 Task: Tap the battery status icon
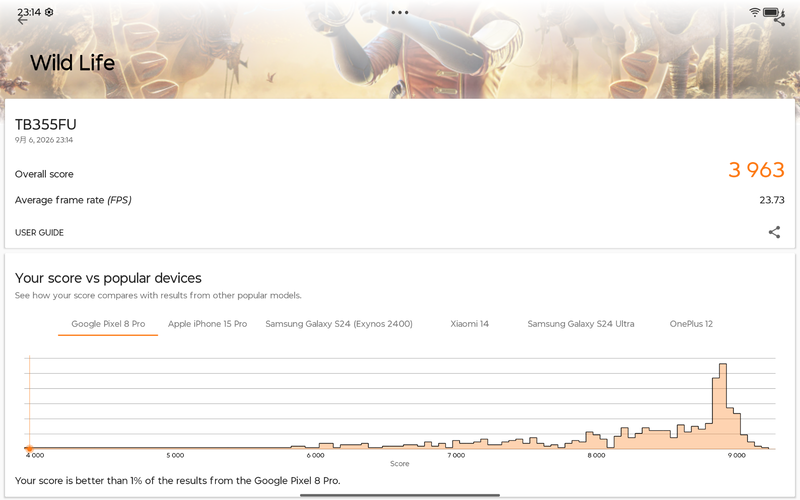771,12
